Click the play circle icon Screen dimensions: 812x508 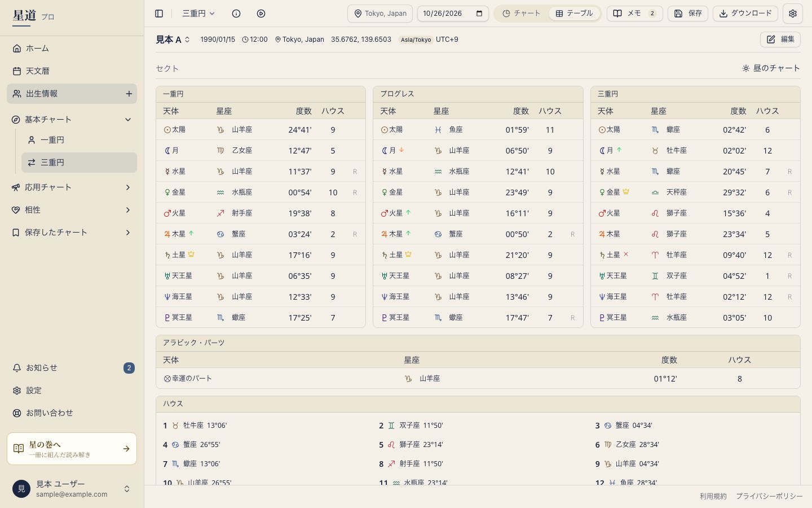(x=261, y=14)
